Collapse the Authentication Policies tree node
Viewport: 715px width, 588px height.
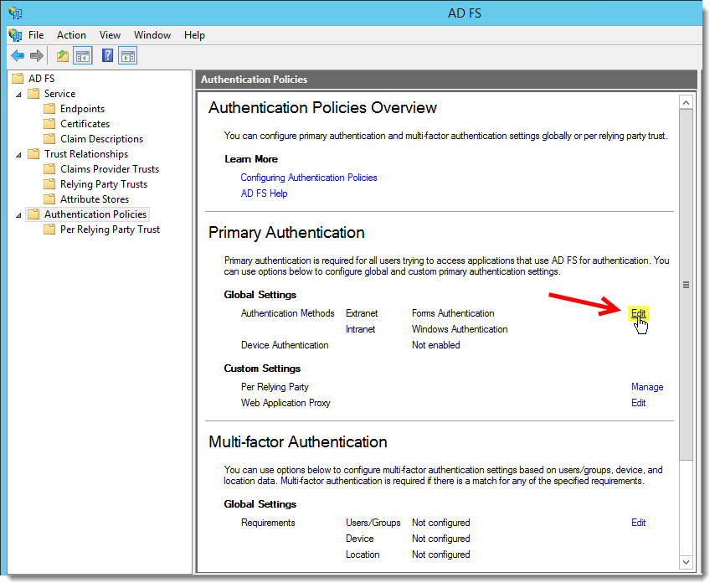18,215
